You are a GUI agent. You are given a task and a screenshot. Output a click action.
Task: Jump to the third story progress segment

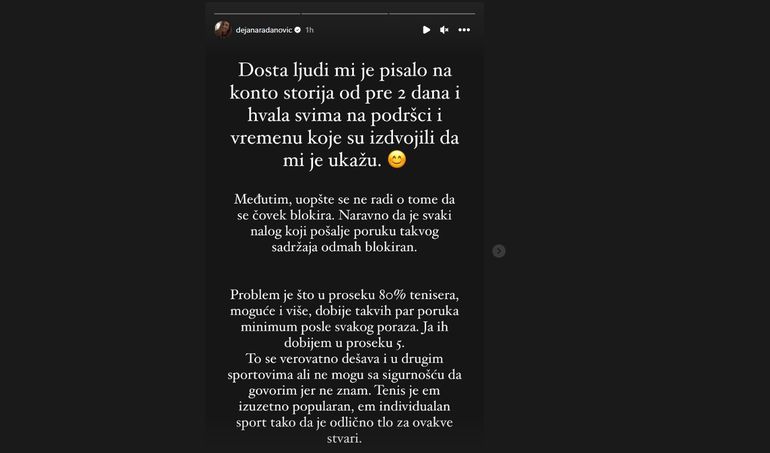click(432, 13)
